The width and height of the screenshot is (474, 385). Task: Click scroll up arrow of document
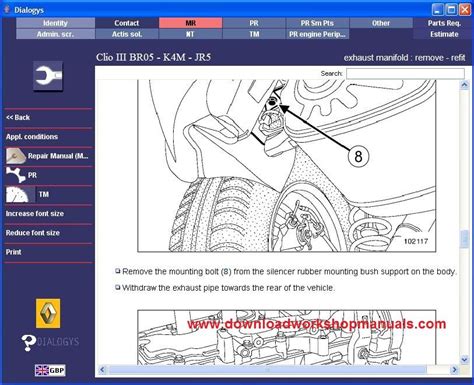coord(464,85)
